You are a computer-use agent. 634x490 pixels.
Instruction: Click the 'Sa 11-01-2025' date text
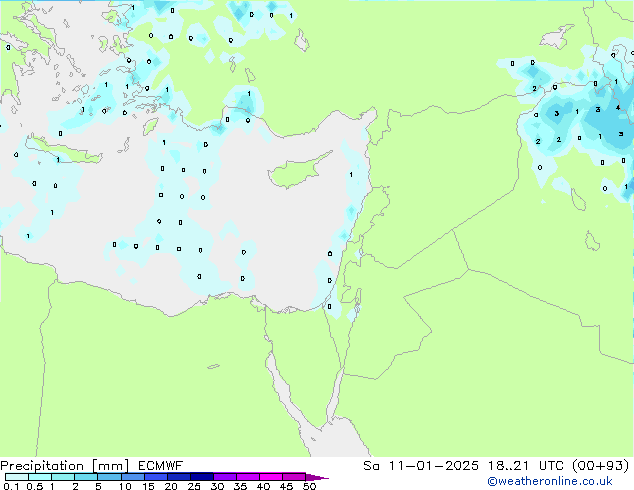[x=421, y=466]
